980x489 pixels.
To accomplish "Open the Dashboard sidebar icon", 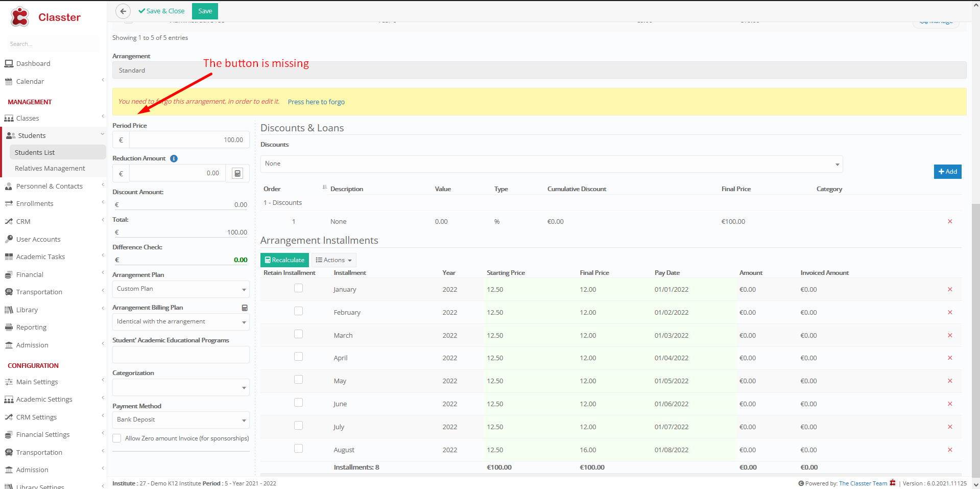I will tap(9, 63).
